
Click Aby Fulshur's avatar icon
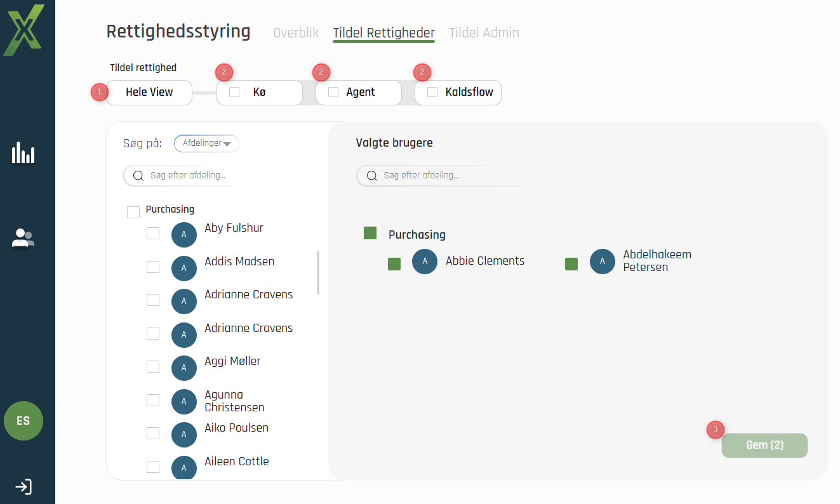point(184,235)
